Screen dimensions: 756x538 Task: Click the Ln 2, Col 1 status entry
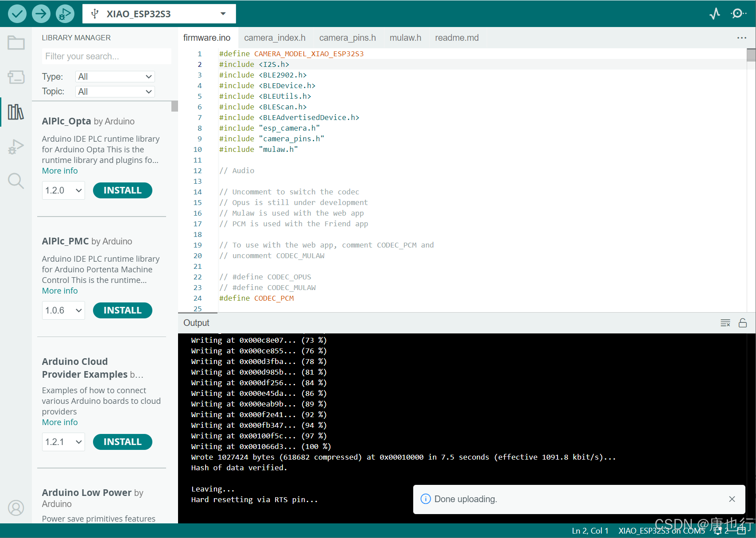point(590,531)
